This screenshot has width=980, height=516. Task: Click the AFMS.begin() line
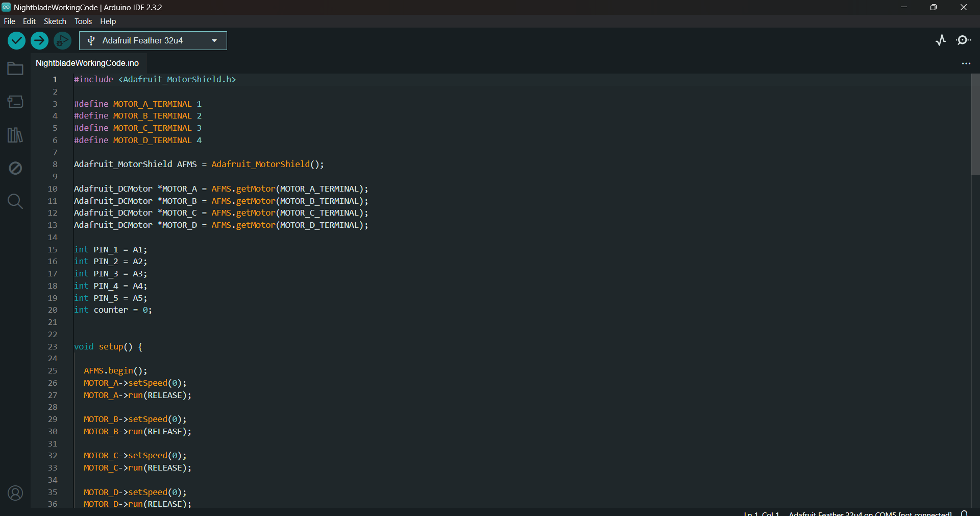[x=115, y=371]
